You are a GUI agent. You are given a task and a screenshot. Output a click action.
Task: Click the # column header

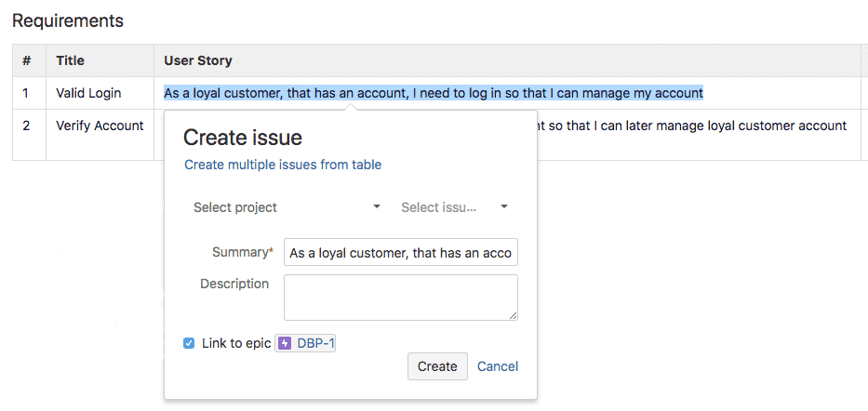pos(27,60)
